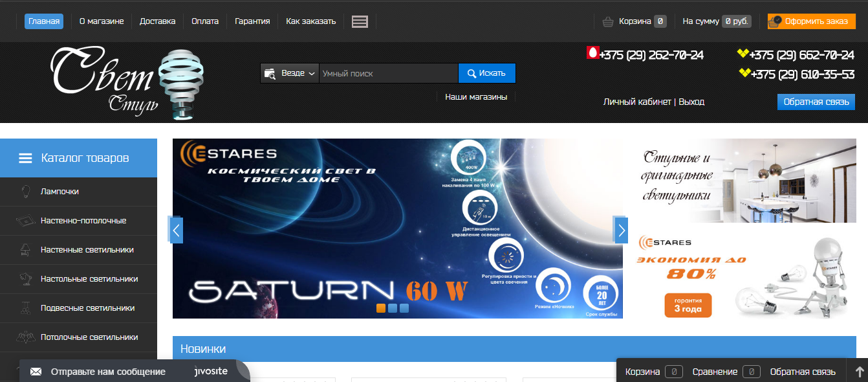Open the О магазине menu item
Screen dimensions: 868x382
(102, 21)
